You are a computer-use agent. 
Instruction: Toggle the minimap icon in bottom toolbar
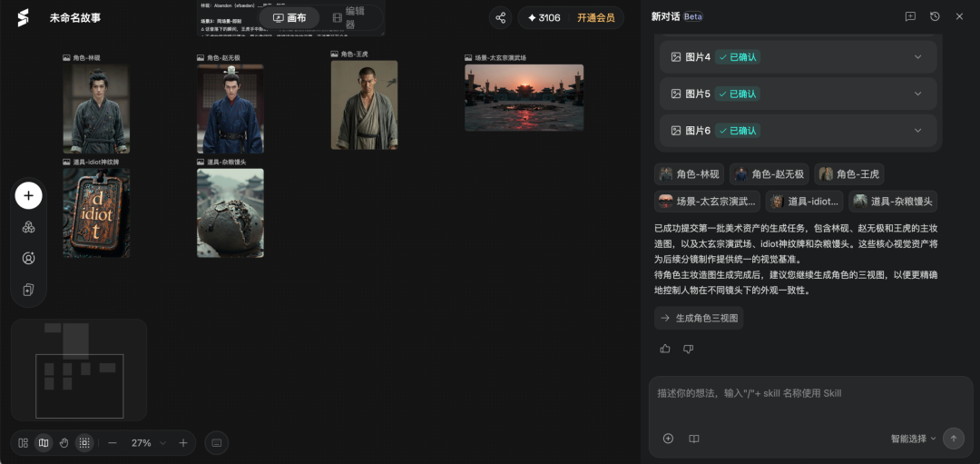(x=44, y=443)
